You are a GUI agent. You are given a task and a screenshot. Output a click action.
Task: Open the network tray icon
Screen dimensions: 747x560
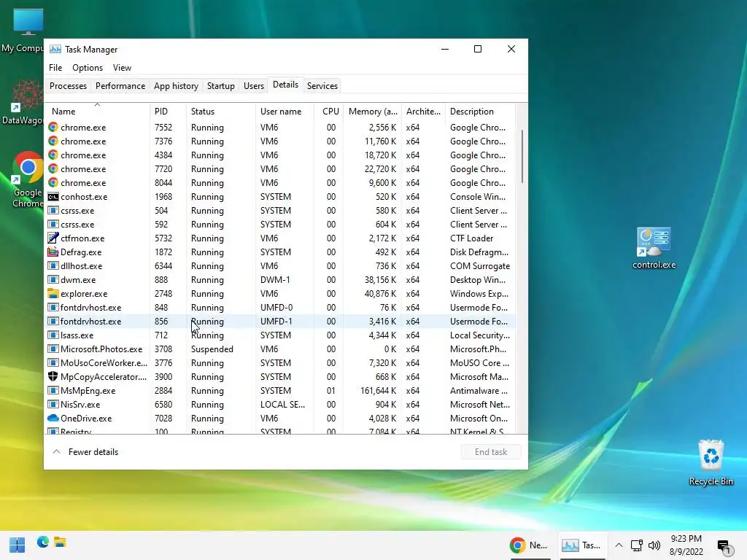(636, 545)
